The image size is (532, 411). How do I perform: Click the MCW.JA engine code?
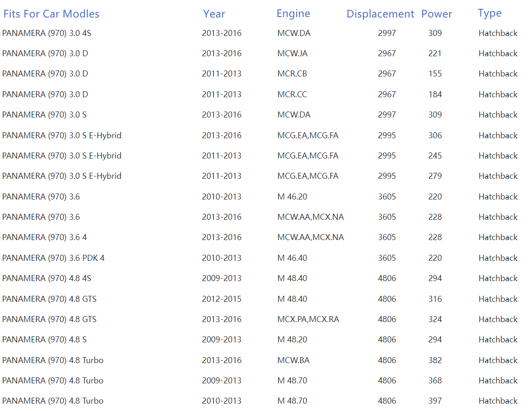[x=292, y=53]
